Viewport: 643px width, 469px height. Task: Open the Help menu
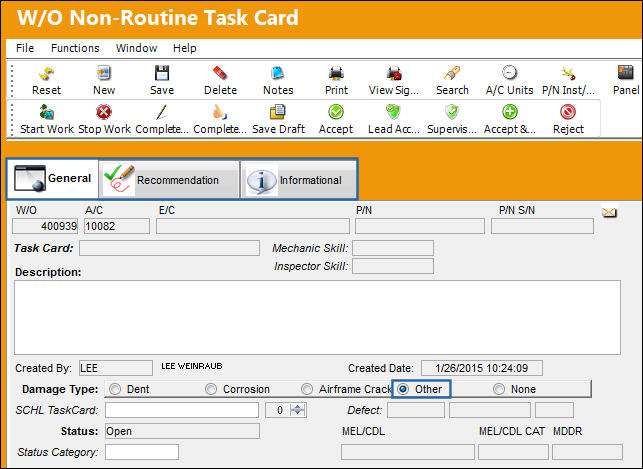185,48
